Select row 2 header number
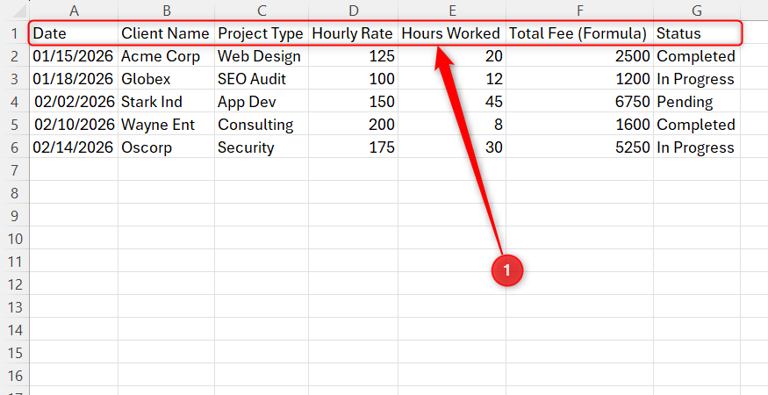 [15, 56]
